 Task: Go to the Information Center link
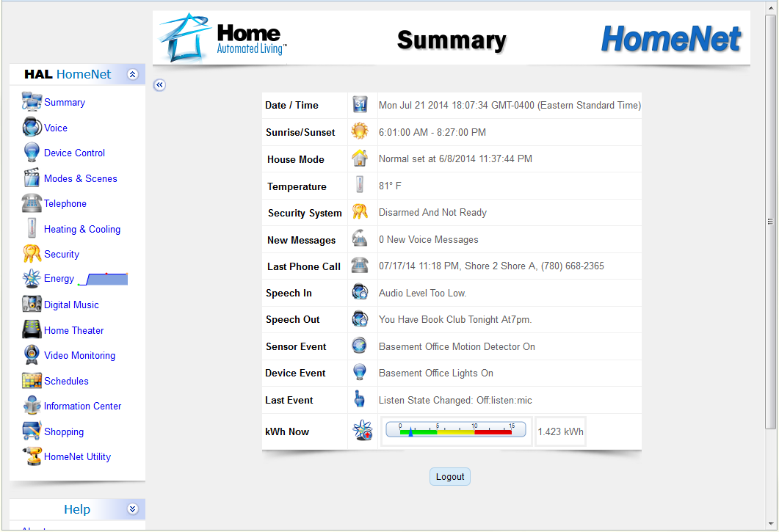(x=82, y=407)
